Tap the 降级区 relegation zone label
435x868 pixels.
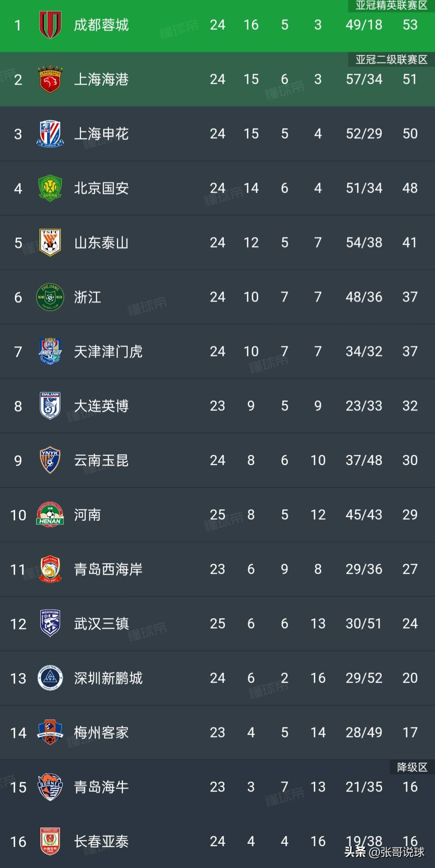coord(412,767)
